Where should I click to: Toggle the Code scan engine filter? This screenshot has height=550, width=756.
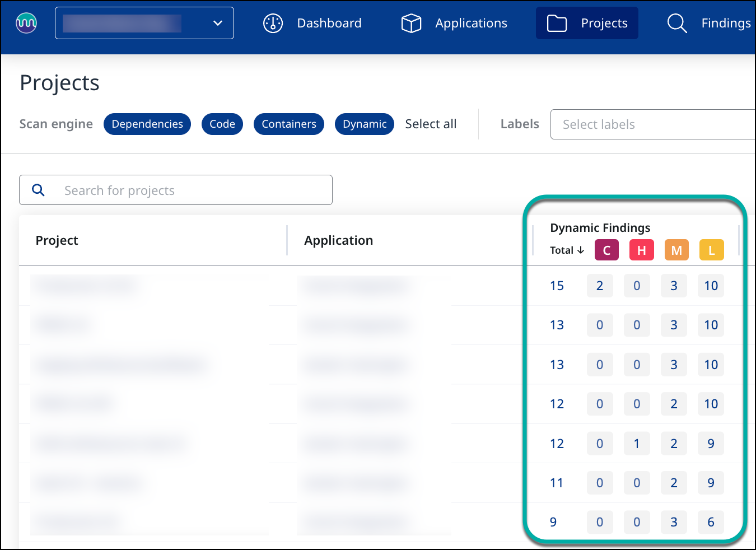(x=222, y=124)
